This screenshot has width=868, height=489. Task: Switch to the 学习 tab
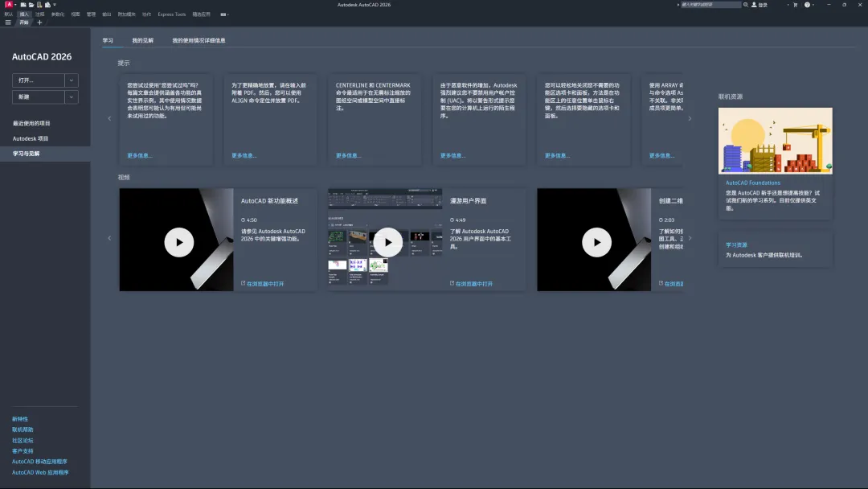point(108,40)
